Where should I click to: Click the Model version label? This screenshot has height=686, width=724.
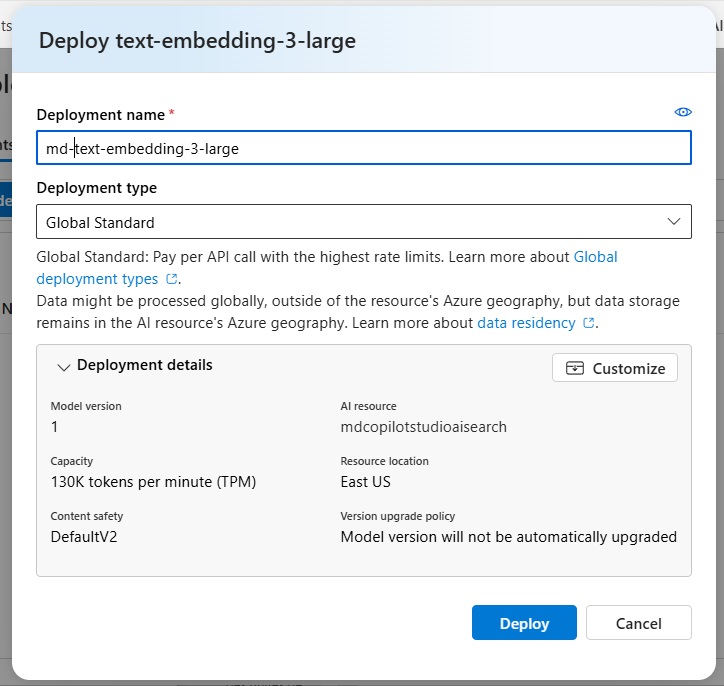click(x=86, y=406)
